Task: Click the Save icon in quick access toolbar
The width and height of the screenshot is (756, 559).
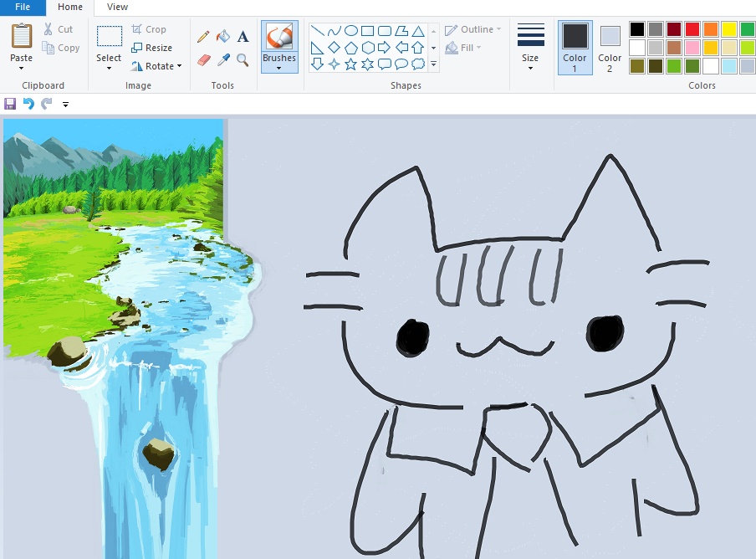Action: point(10,104)
